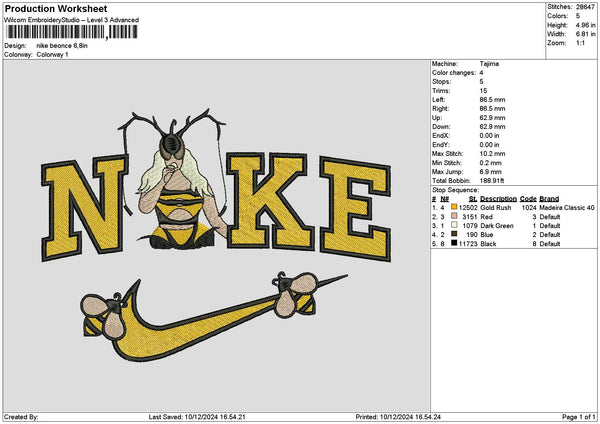Click the 'Code' column header
600x424 pixels.
(x=528, y=199)
